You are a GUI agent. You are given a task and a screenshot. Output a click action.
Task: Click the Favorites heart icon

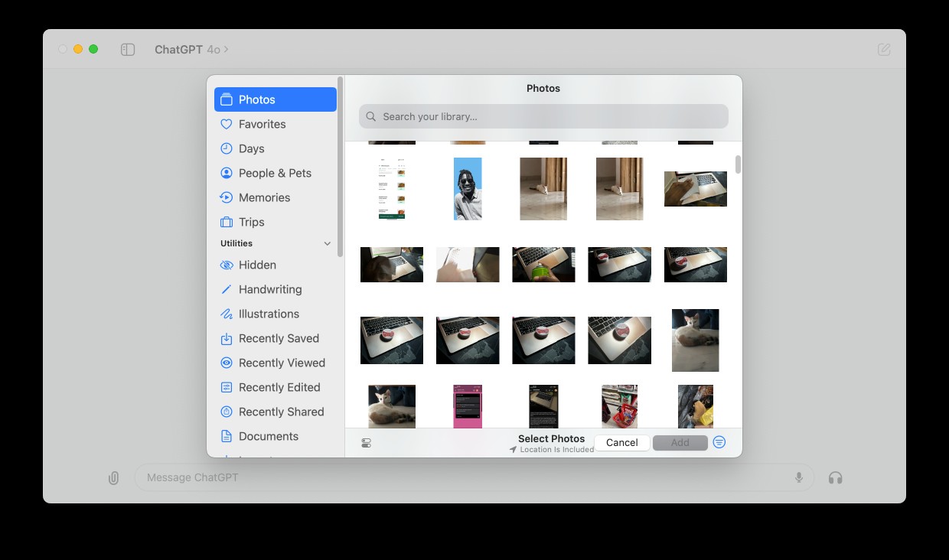click(227, 124)
